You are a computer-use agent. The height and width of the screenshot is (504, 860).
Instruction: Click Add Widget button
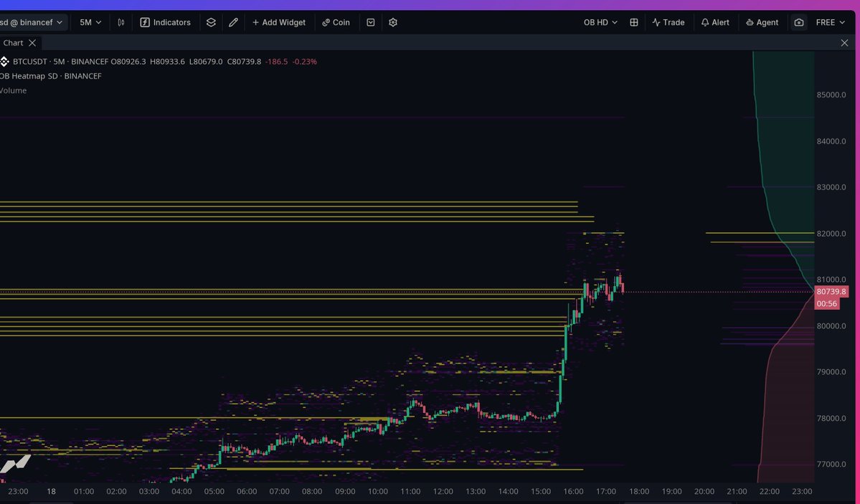(278, 22)
